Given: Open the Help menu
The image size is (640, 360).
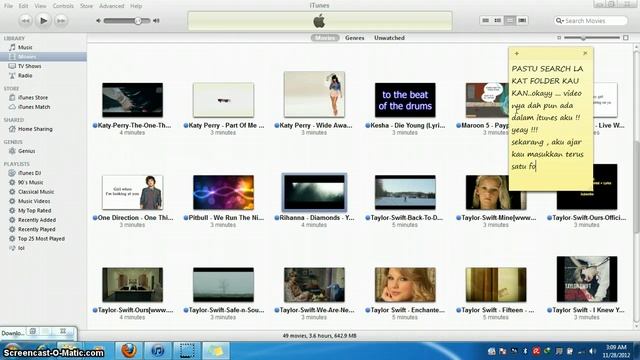Looking at the screenshot, I should pos(136,6).
